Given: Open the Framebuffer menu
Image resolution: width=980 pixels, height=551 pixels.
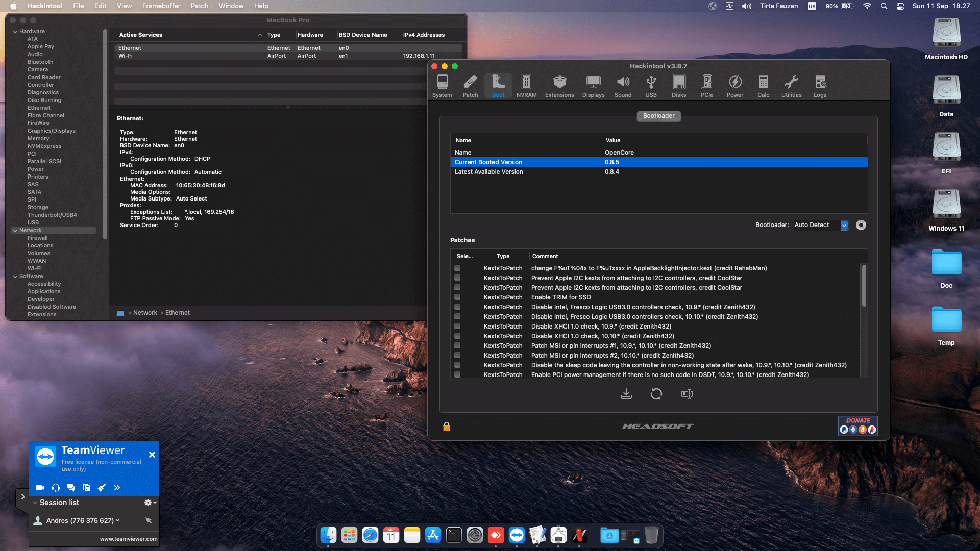Looking at the screenshot, I should (x=161, y=6).
